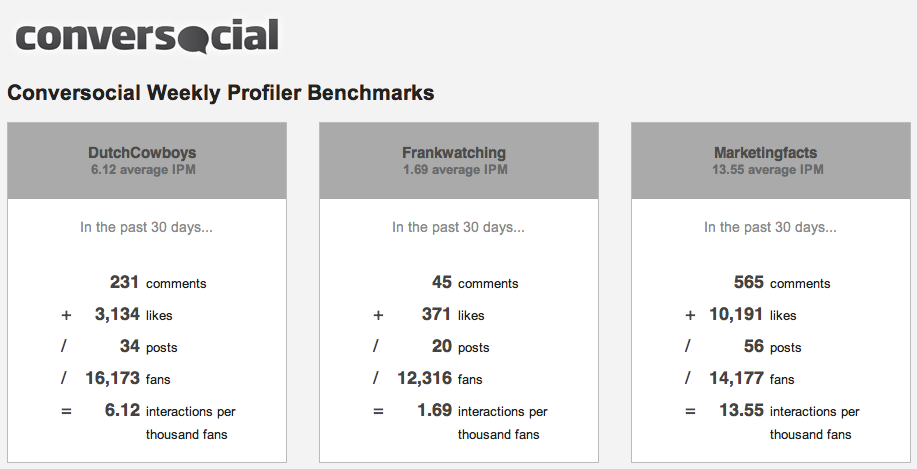Click the speech bubble in Conversocial logo
Viewport: 917px width, 469px height.
tap(194, 40)
